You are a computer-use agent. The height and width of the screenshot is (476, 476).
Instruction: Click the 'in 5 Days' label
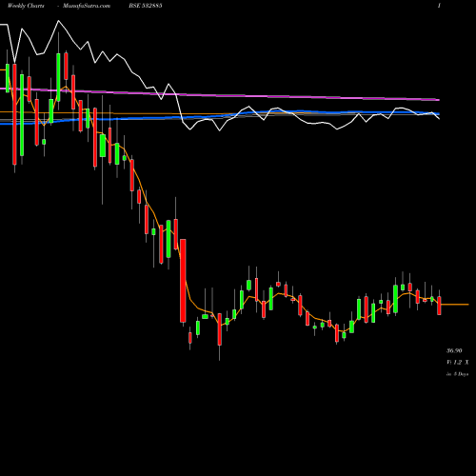(457, 374)
